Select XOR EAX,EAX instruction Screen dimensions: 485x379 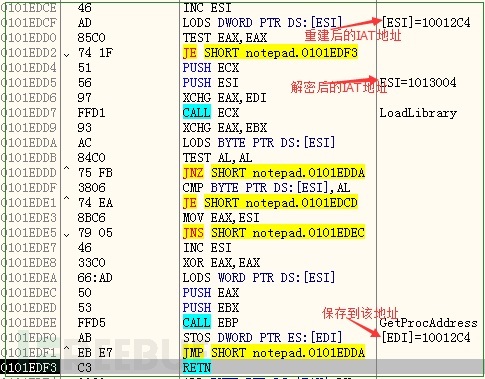[221, 263]
